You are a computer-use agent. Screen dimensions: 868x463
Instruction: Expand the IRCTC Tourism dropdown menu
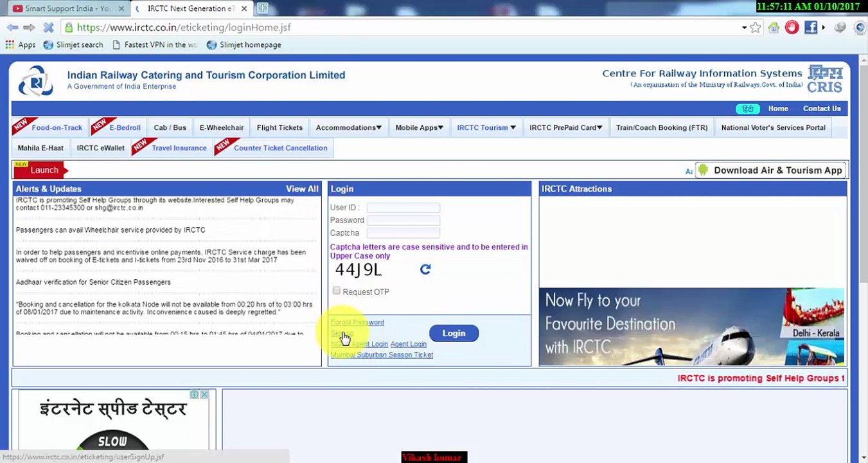486,127
